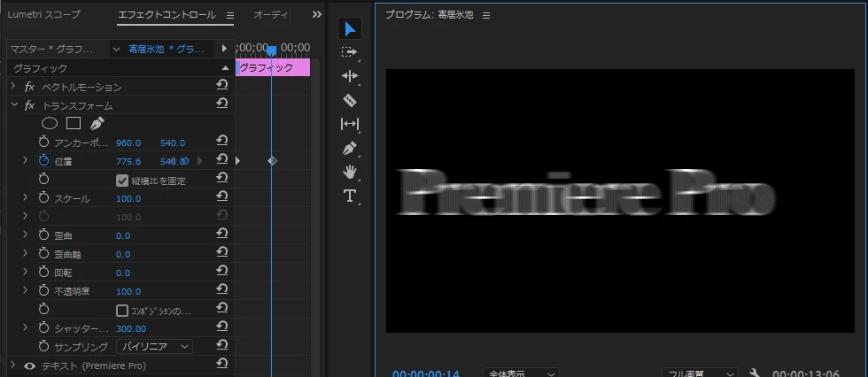Image resolution: width=868 pixels, height=377 pixels.
Task: Expand the 位置 property
Action: 25,160
